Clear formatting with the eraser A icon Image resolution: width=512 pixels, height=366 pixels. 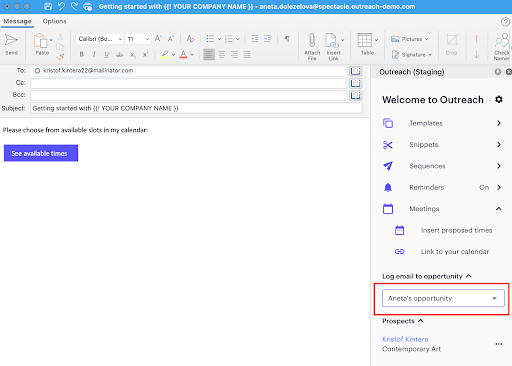click(190, 39)
